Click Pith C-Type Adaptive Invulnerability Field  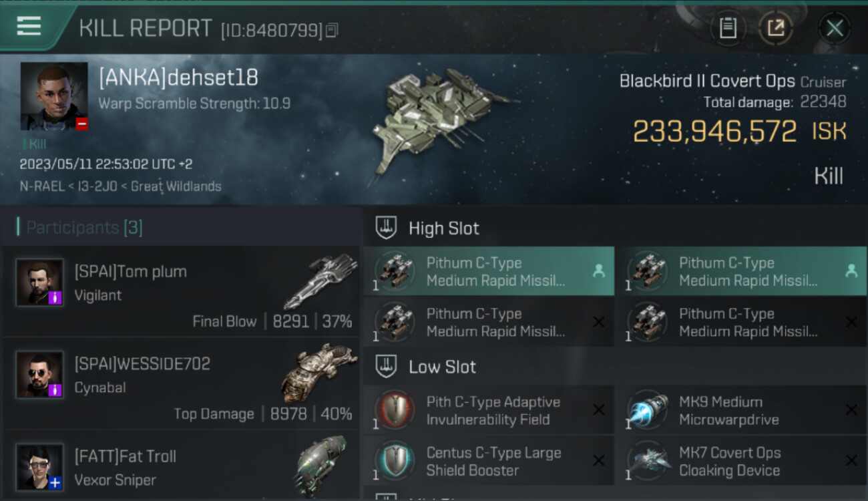(x=489, y=410)
